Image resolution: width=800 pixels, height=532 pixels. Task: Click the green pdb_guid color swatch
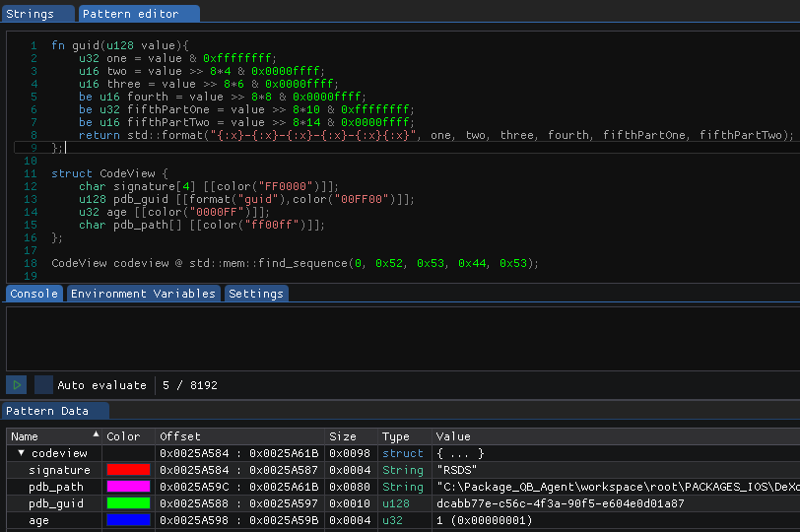point(128,503)
